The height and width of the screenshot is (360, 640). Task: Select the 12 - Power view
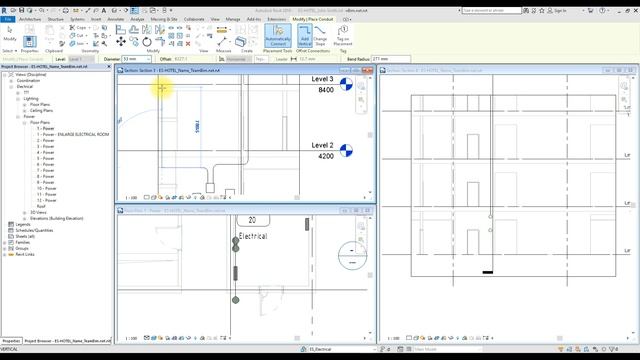pyautogui.click(x=47, y=200)
